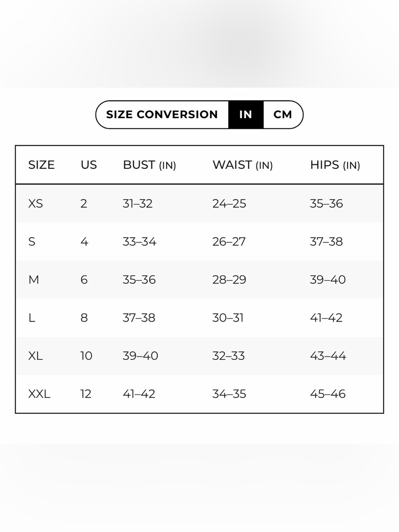This screenshot has height=532, width=399.
Task: Click the BUST (IN) column header
Action: 150,165
